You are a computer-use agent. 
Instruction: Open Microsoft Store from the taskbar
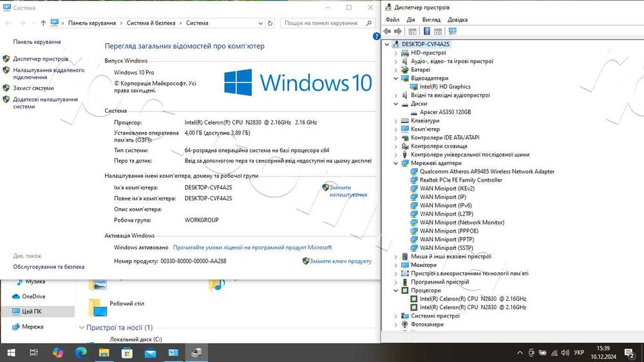click(127, 352)
